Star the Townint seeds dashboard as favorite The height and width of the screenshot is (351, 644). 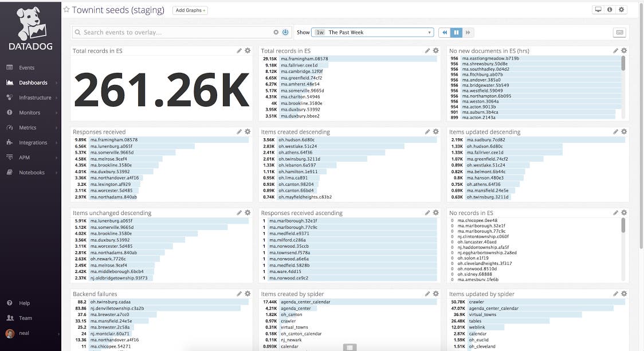[x=67, y=10]
